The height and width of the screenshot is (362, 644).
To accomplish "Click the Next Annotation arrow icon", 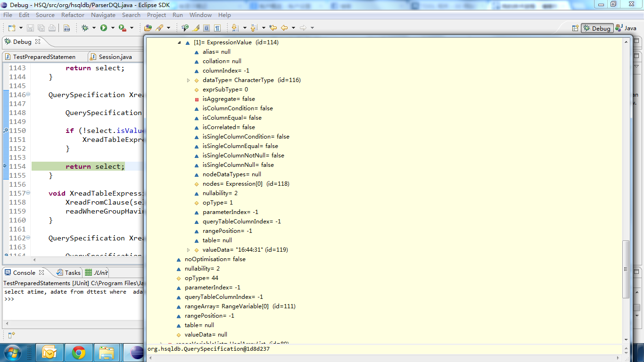I will pos(235,28).
